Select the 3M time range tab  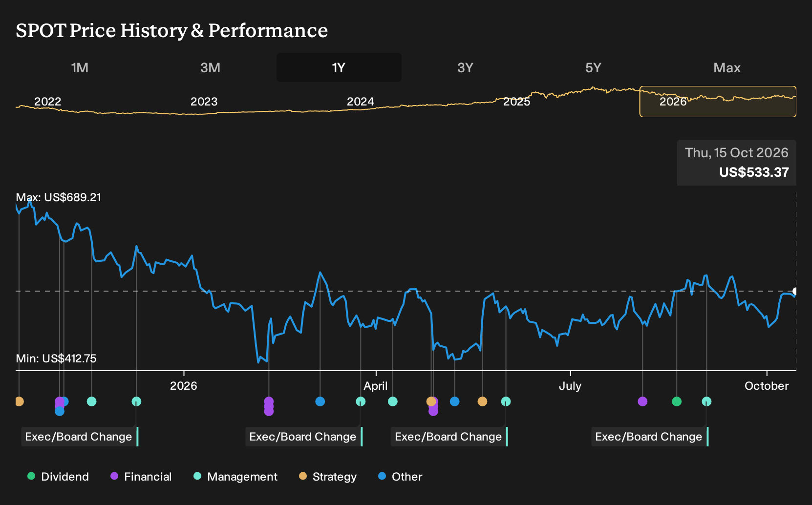pos(210,67)
